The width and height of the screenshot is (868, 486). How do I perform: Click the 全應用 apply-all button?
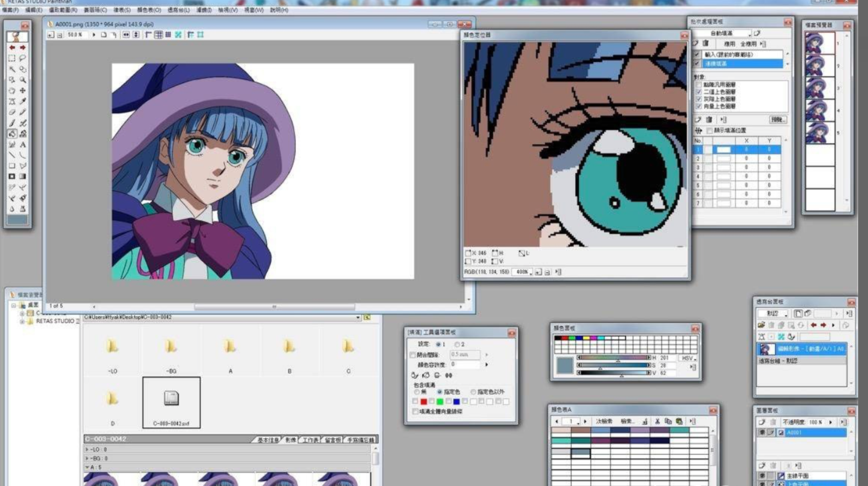(x=748, y=44)
